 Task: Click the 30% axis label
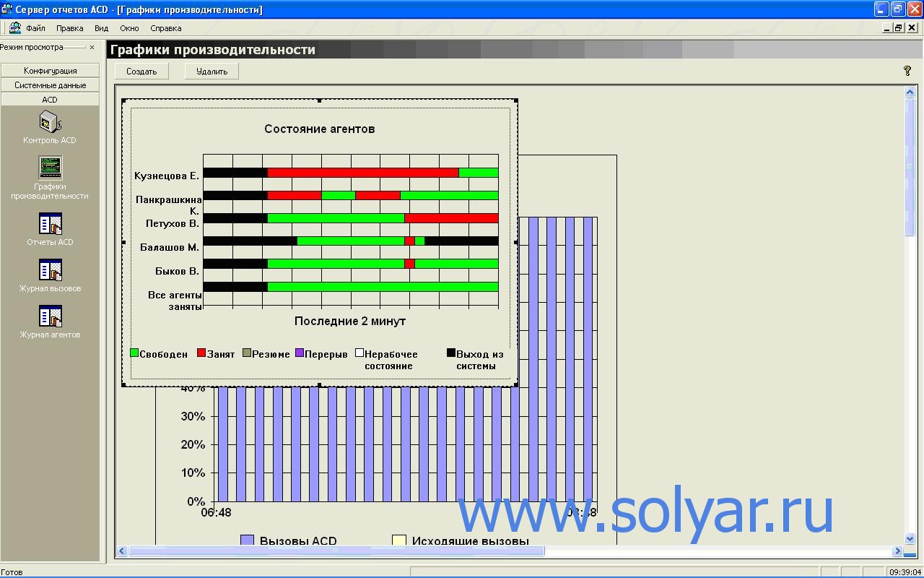(x=193, y=416)
